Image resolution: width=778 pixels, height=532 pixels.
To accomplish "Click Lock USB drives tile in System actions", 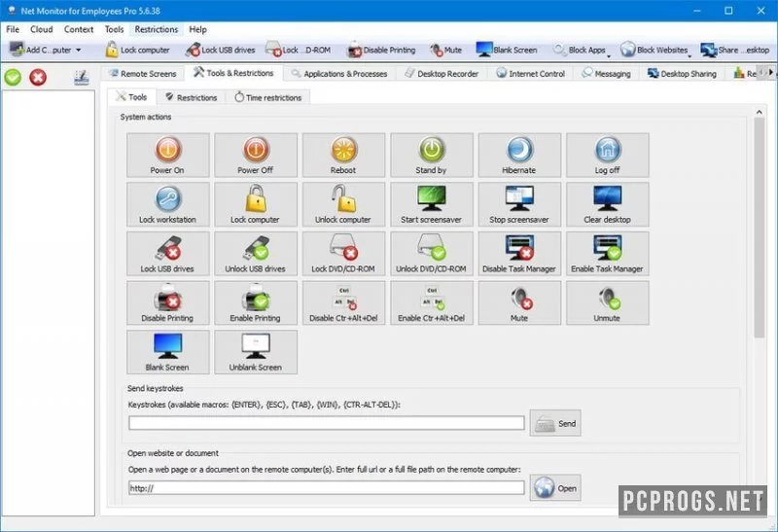I will (x=167, y=253).
